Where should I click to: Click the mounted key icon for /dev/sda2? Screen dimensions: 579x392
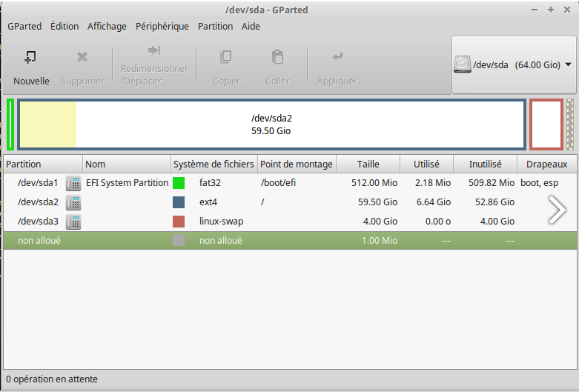pos(73,202)
